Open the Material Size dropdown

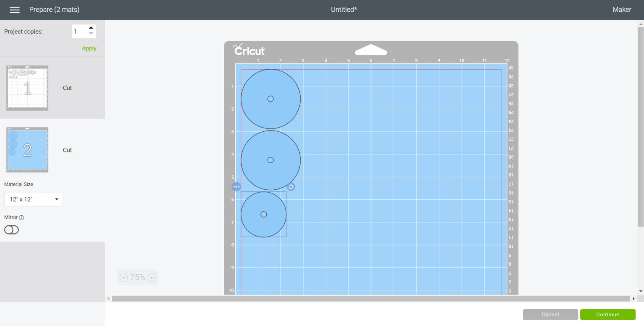click(x=34, y=199)
